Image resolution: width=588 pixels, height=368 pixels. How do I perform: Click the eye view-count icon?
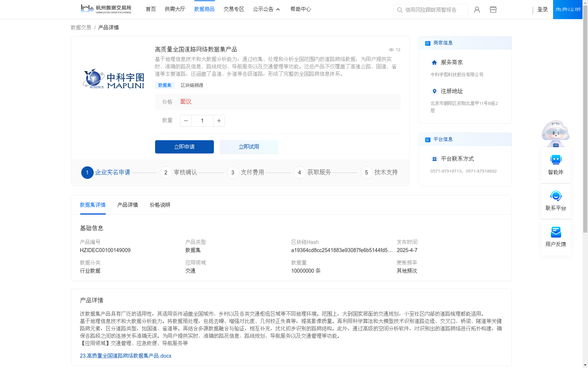click(391, 50)
